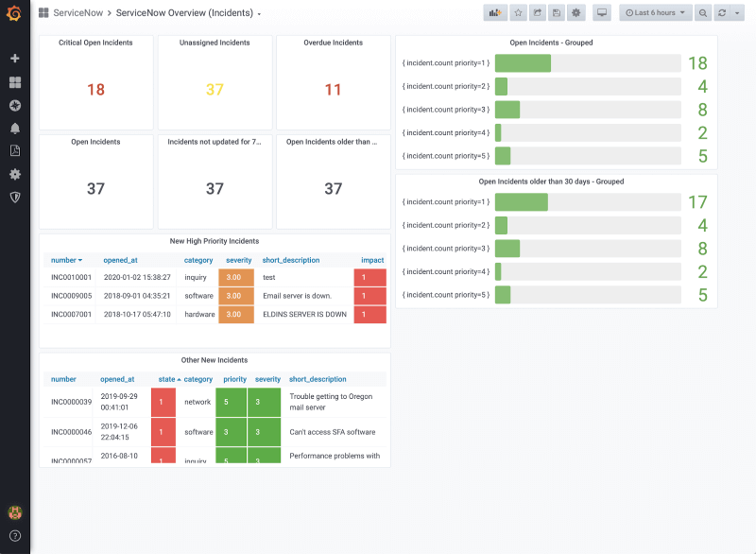Screen dimensions: 756x554
Task: Open the Grafana home logo
Action: pos(13,12)
